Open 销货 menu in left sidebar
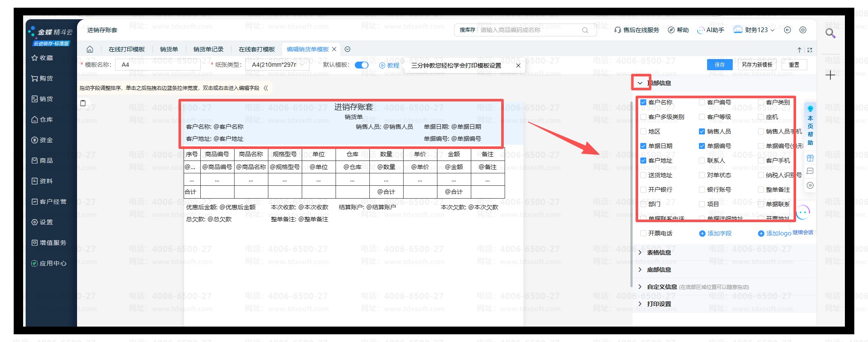This screenshot has width=868, height=342. pyautogui.click(x=42, y=99)
